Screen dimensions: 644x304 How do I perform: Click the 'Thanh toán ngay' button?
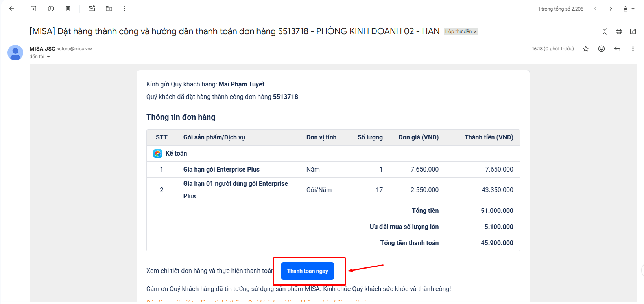point(308,271)
